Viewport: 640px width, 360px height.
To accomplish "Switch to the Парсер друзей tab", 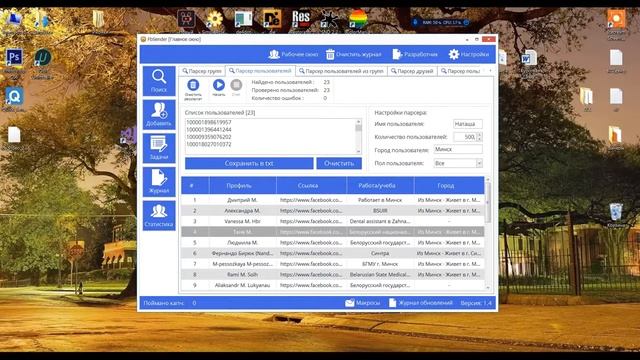I will click(412, 71).
